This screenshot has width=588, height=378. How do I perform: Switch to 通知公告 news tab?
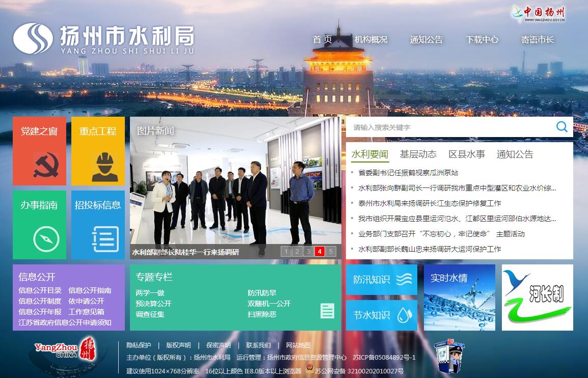point(515,154)
